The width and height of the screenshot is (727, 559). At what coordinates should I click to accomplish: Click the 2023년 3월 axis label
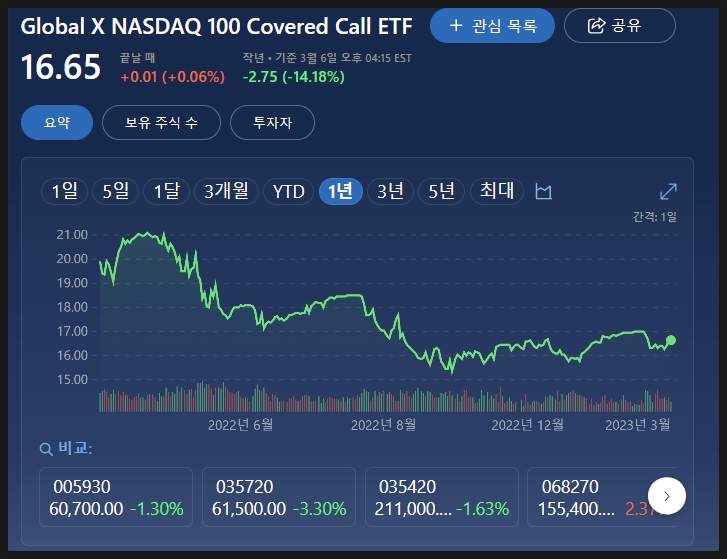(638, 425)
